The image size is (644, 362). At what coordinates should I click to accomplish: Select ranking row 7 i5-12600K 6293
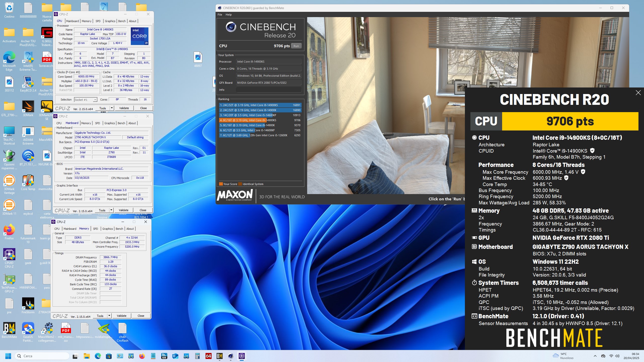pyautogui.click(x=260, y=135)
